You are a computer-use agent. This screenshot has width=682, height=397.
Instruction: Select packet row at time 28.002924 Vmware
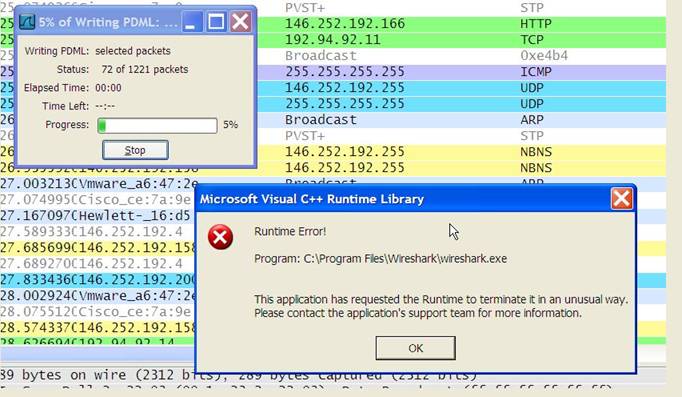click(97, 296)
